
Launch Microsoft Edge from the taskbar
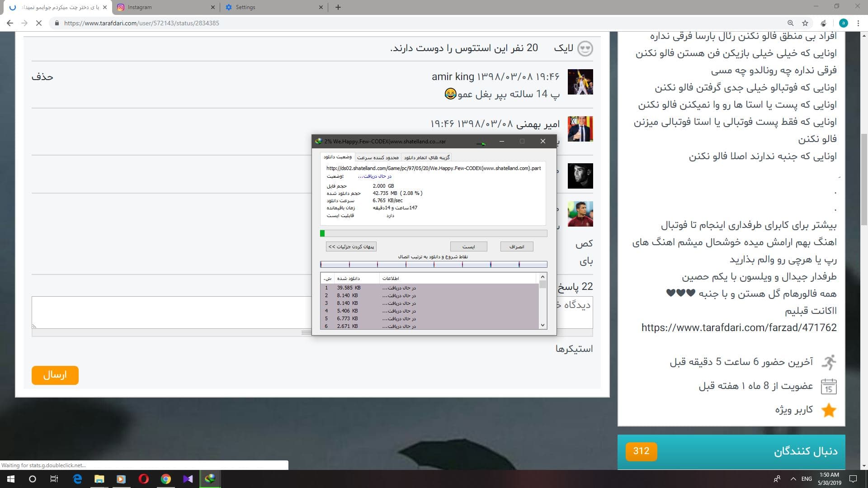click(77, 479)
